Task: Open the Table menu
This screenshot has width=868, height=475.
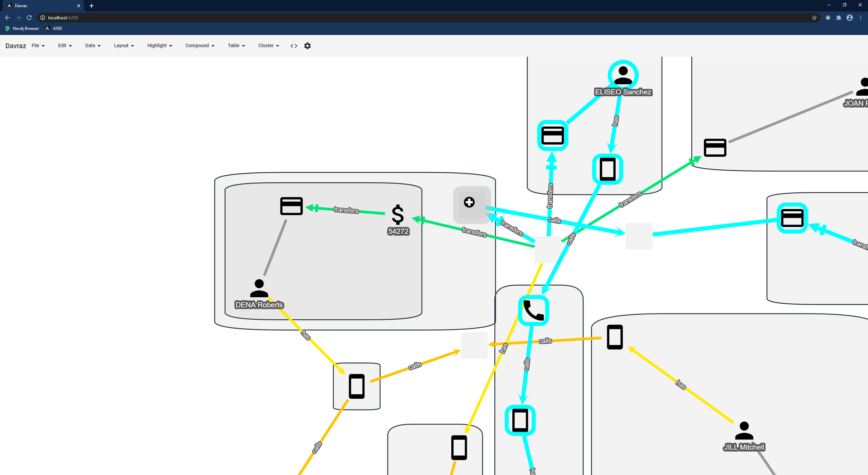Action: click(x=236, y=46)
